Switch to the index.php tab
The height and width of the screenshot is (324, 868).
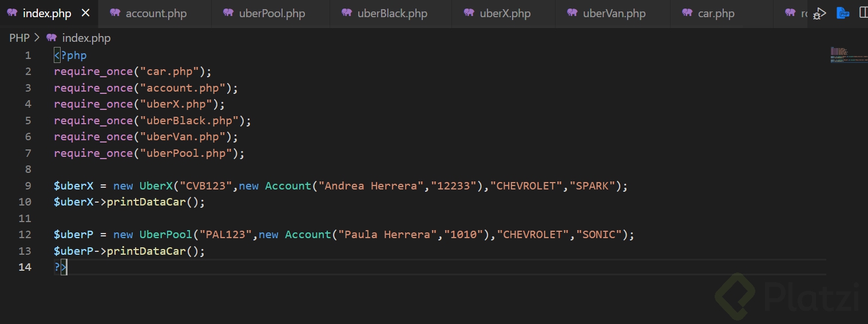pyautogui.click(x=47, y=13)
